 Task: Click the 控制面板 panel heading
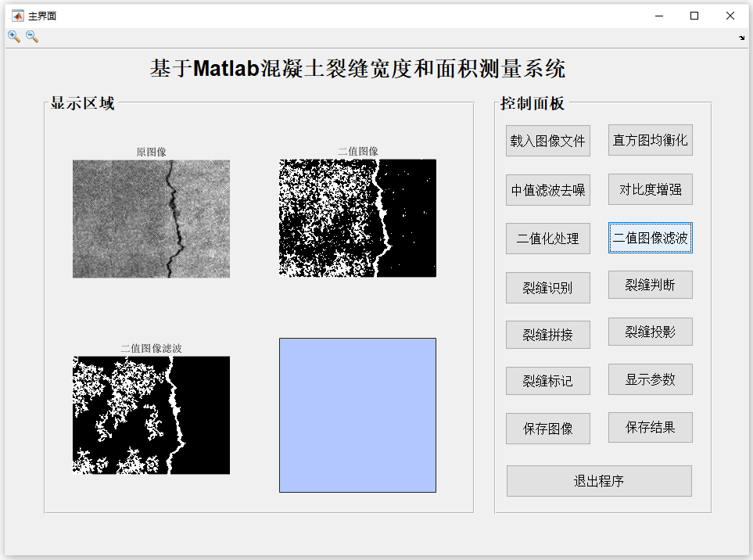(532, 102)
